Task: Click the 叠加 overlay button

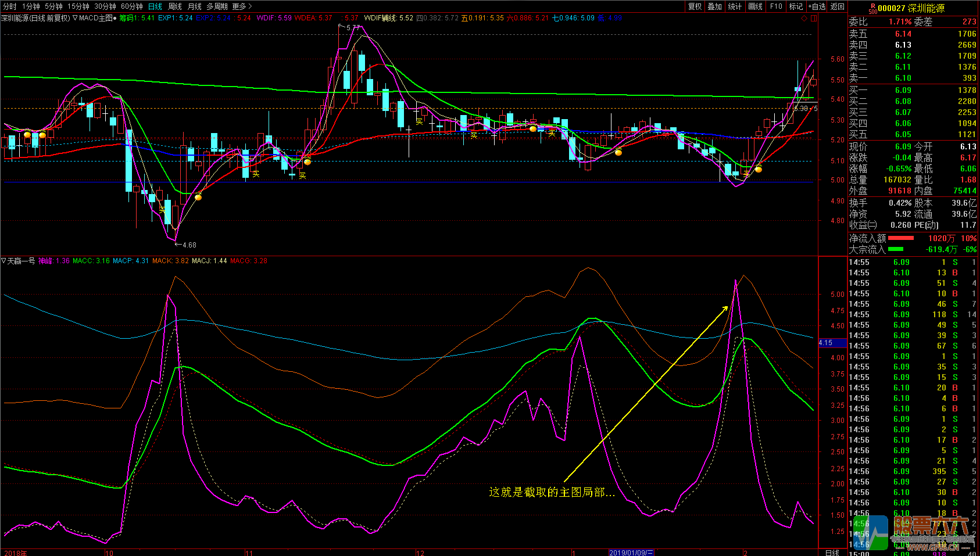Action: tap(714, 6)
